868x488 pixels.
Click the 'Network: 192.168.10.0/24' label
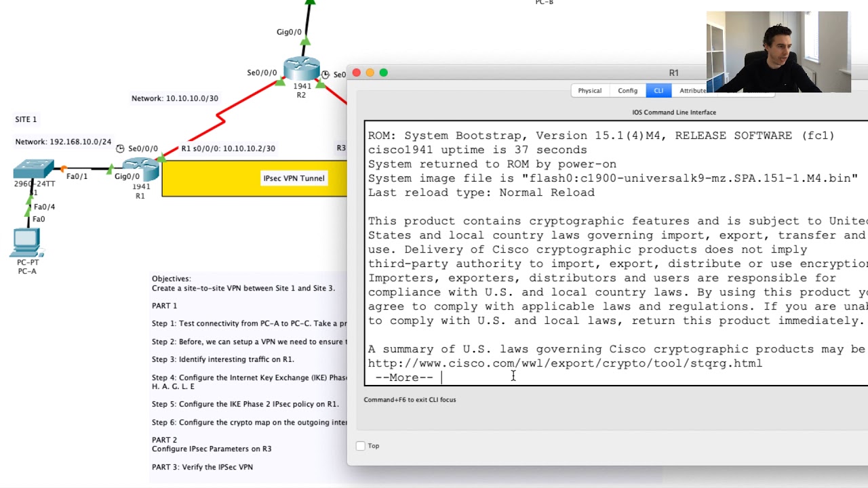click(63, 142)
